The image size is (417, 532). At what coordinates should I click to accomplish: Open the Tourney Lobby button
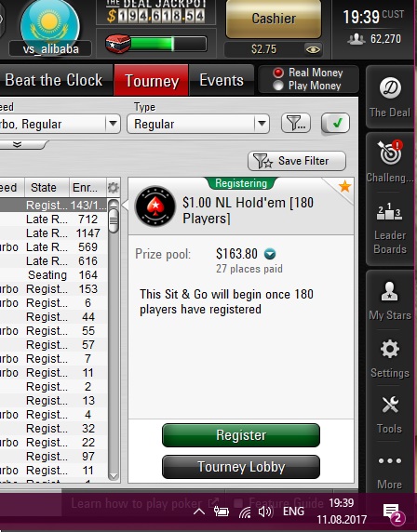[241, 467]
